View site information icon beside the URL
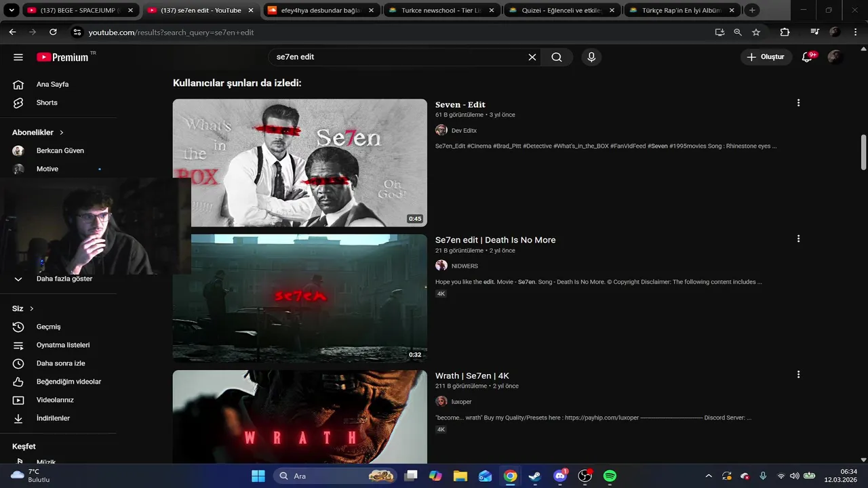The height and width of the screenshot is (488, 868). pyautogui.click(x=77, y=32)
